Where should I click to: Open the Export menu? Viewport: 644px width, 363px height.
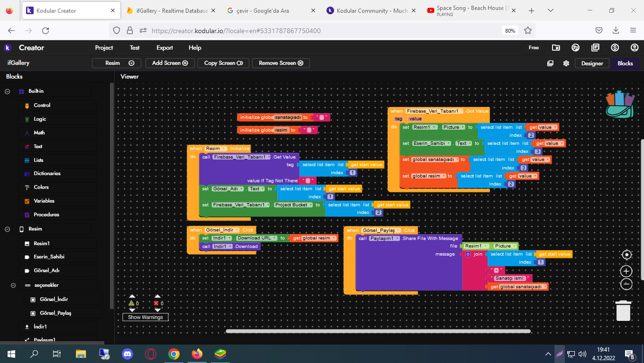pos(164,48)
